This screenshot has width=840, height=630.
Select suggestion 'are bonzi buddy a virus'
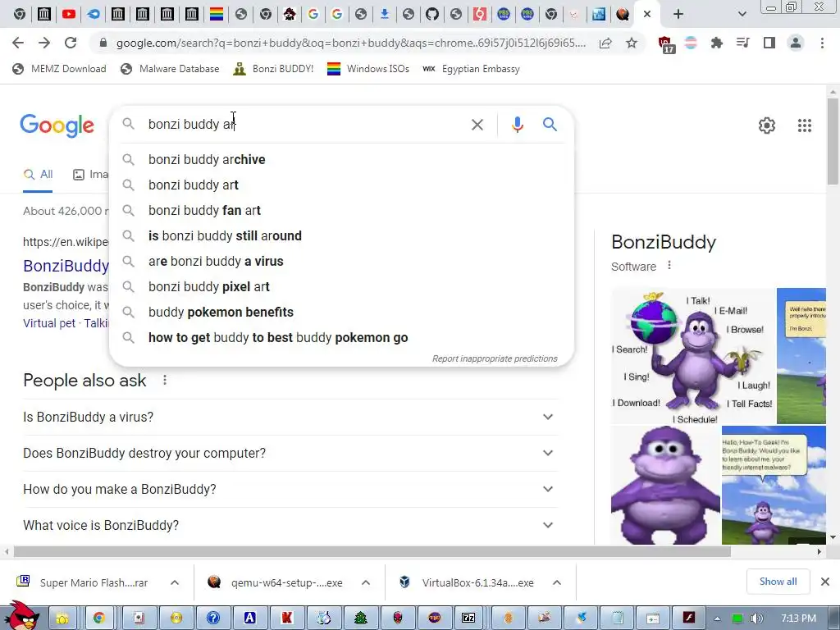tap(341, 262)
